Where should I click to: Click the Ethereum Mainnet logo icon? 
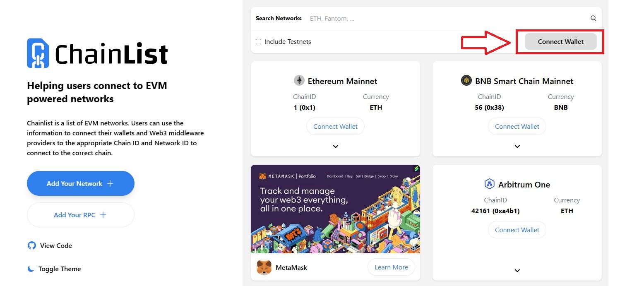click(x=299, y=80)
